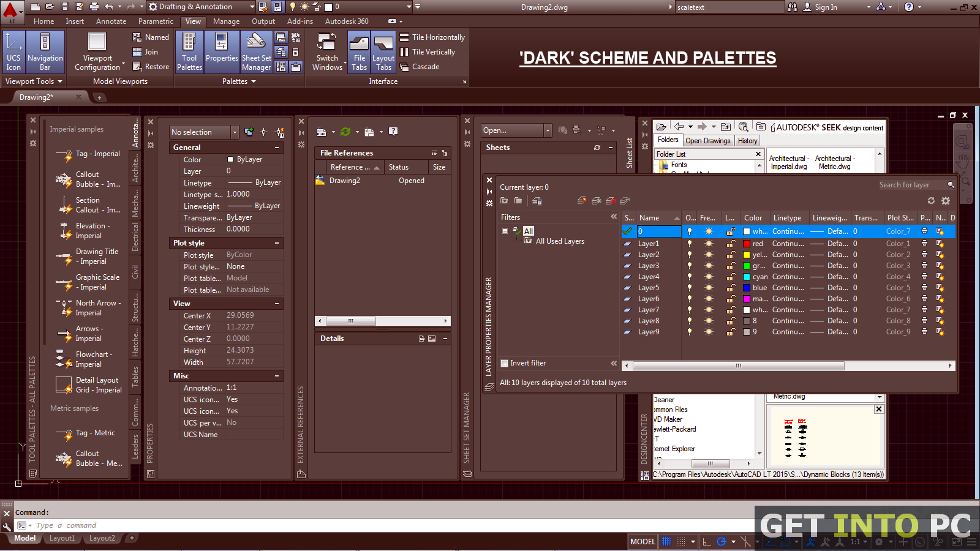Toggle grid display in status bar
The height and width of the screenshot is (551, 980).
tap(666, 541)
